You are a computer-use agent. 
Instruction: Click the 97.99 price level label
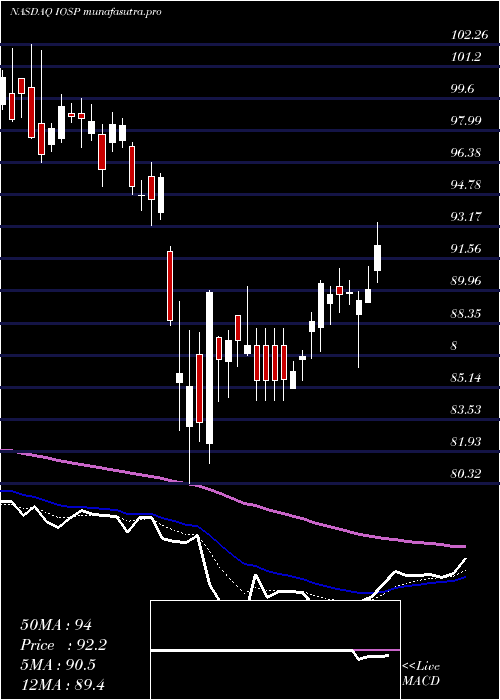coord(467,121)
